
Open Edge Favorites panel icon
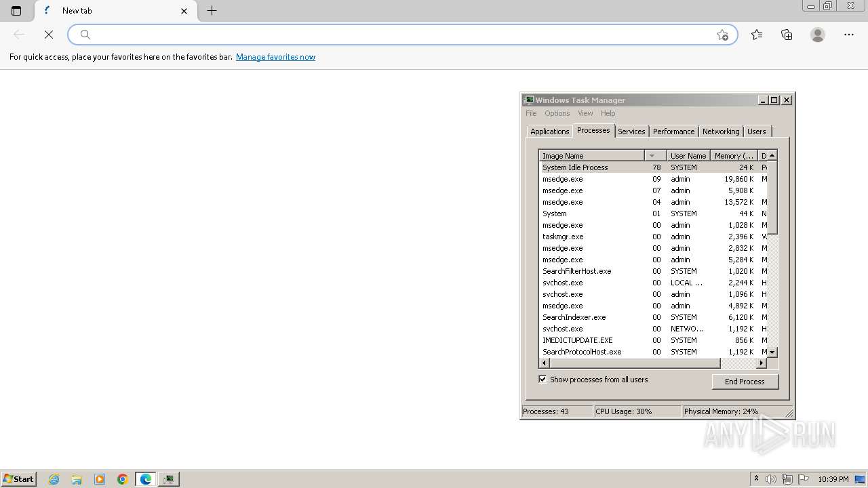click(x=757, y=35)
